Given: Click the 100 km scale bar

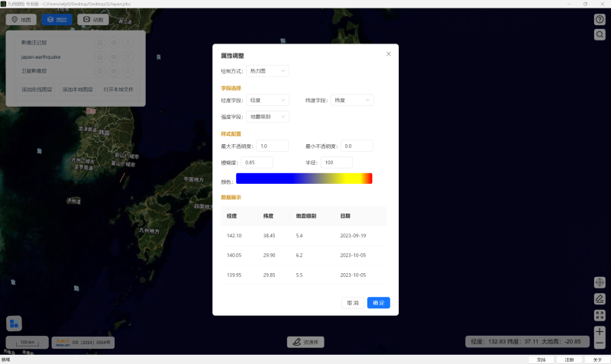Looking at the screenshot, I should click(27, 342).
